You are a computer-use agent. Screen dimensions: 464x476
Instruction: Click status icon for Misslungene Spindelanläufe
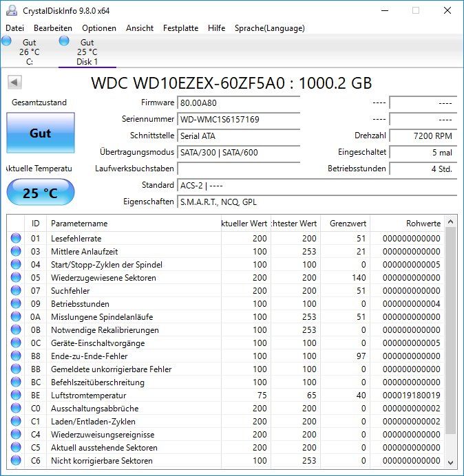point(16,316)
